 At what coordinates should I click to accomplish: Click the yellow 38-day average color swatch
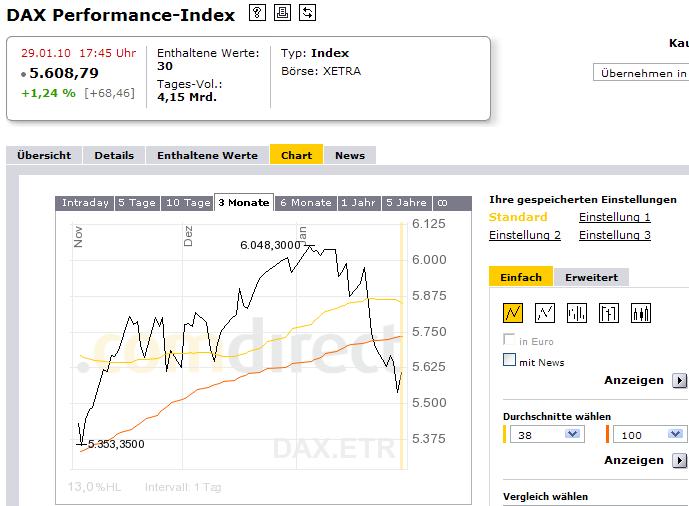pos(504,434)
